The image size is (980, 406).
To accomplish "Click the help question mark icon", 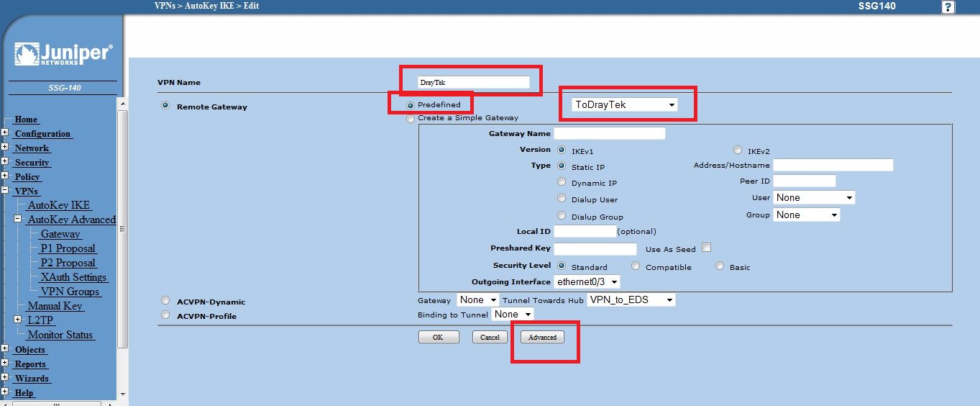I will [948, 6].
